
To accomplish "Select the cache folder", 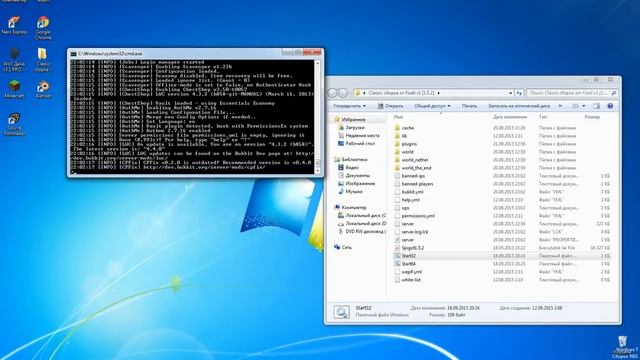I will tap(404, 128).
